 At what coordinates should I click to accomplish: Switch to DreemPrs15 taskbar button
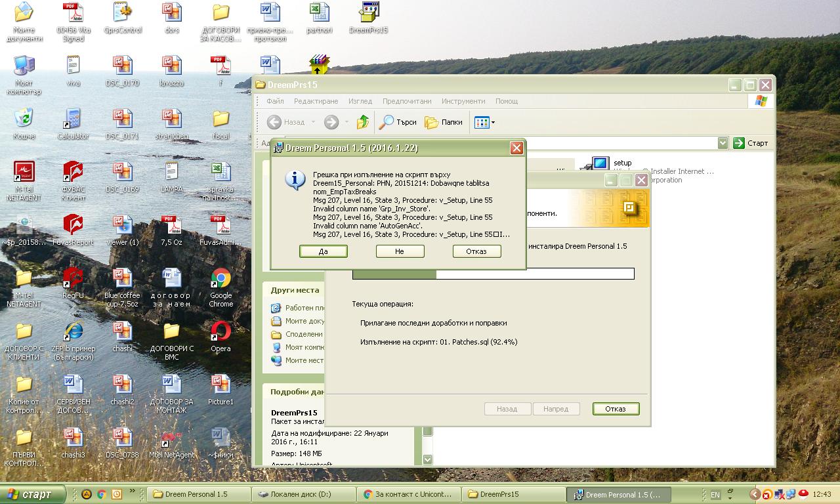coord(514,494)
